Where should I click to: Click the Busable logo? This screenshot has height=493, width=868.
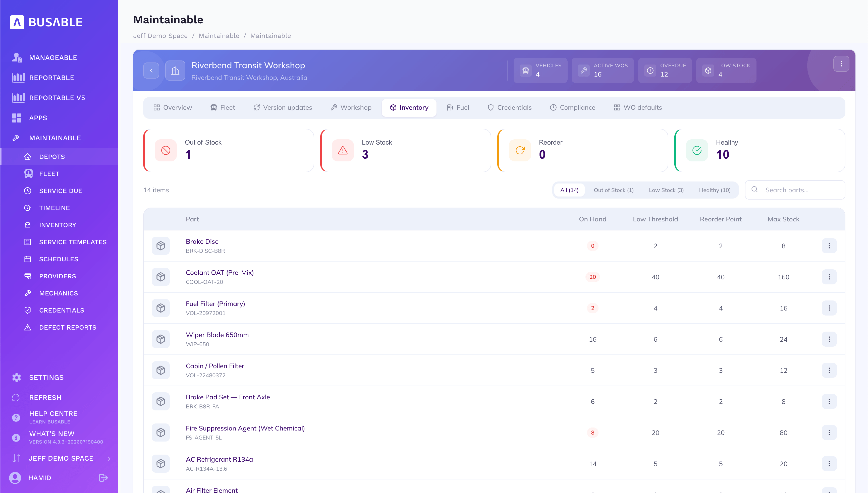pyautogui.click(x=46, y=22)
